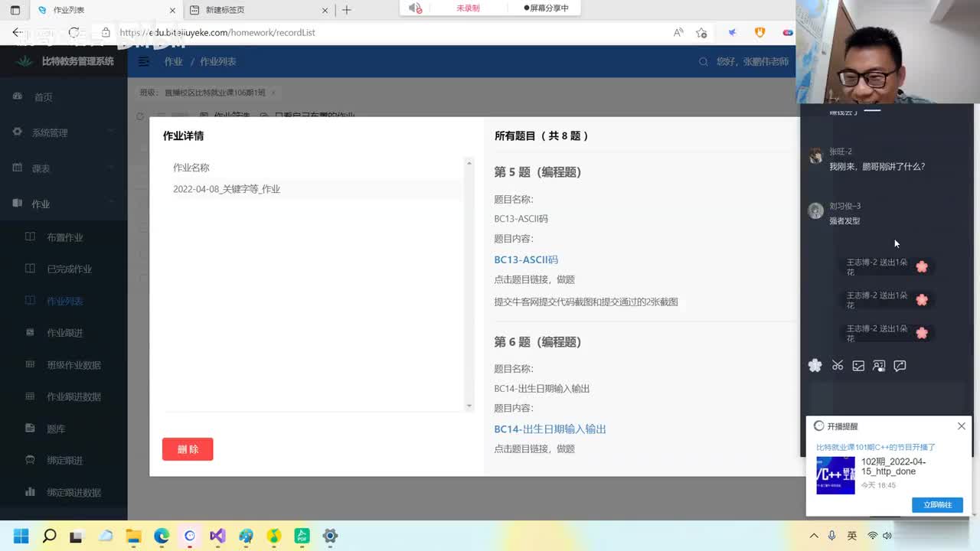Image resolution: width=980 pixels, height=551 pixels.
Task: Toggle sidebar with the hamburger menu icon
Action: [143, 61]
